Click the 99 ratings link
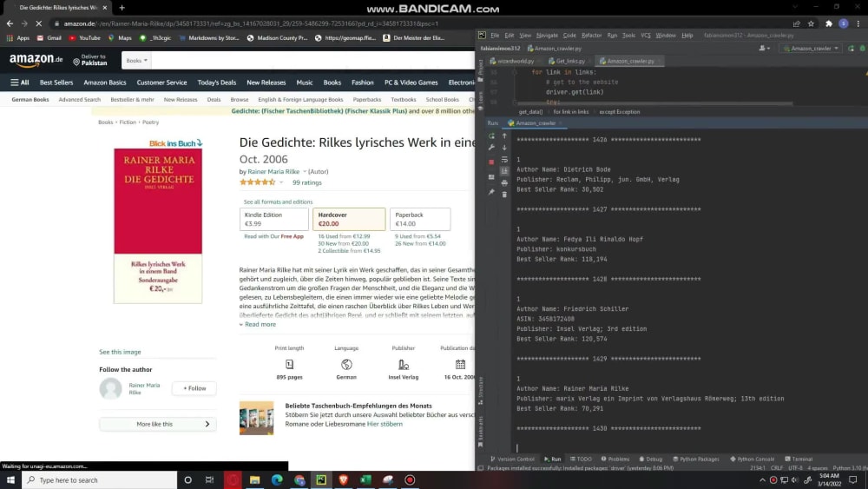The width and height of the screenshot is (868, 489). click(x=306, y=182)
